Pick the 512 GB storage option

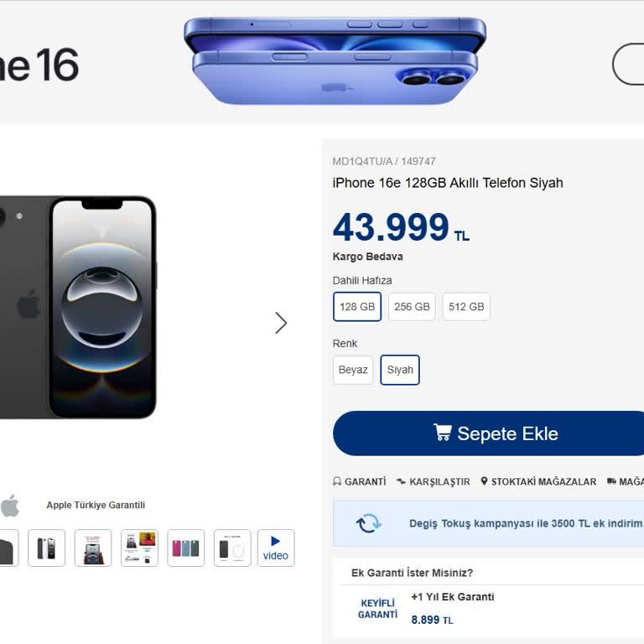point(466,307)
